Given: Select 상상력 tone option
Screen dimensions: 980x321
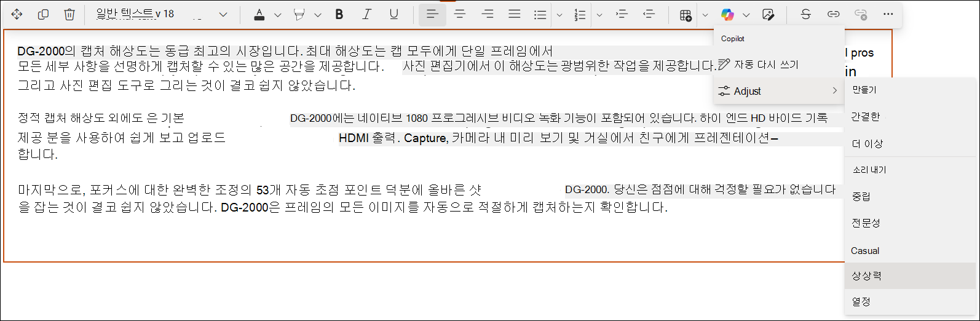Looking at the screenshot, I should [x=910, y=276].
